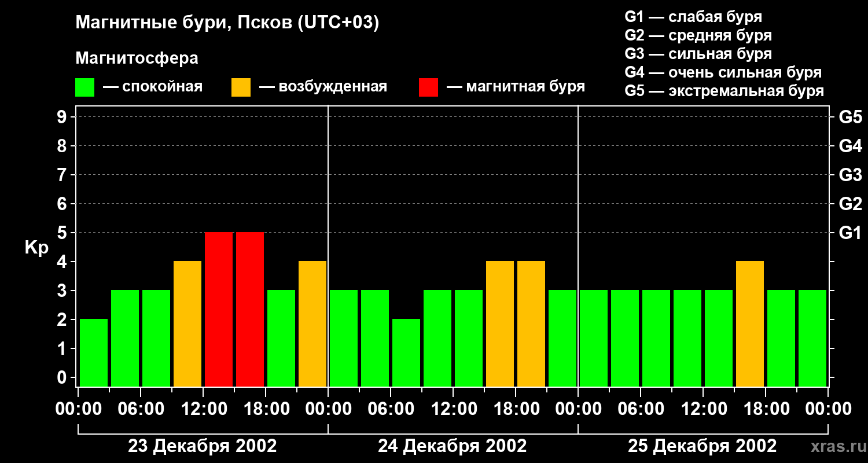
Task: Click the '23 Декабря 2002' date label
Action: click(x=203, y=446)
